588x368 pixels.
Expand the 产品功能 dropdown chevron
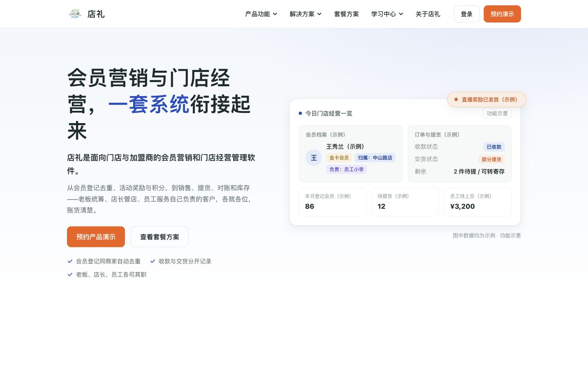pos(275,14)
